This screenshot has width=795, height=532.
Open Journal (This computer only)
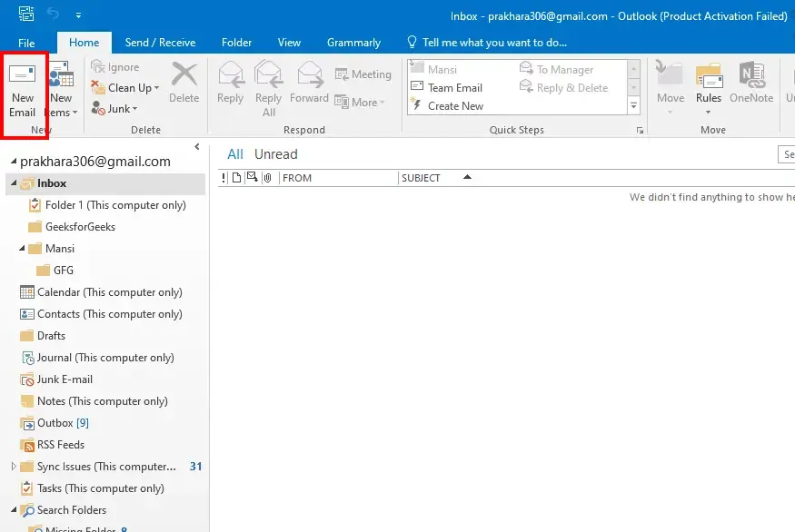[x=97, y=358]
